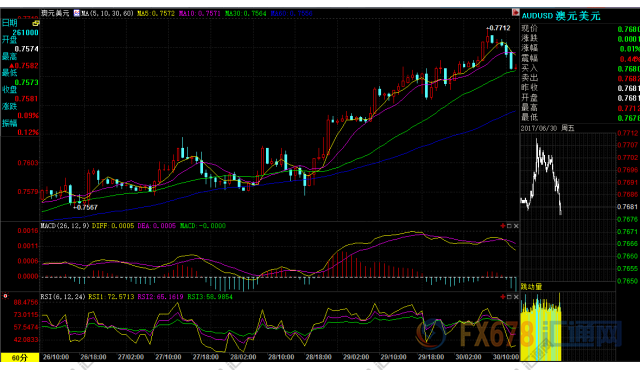Click the small red icon left of RSI panel
640x370 pixels.
point(5,296)
